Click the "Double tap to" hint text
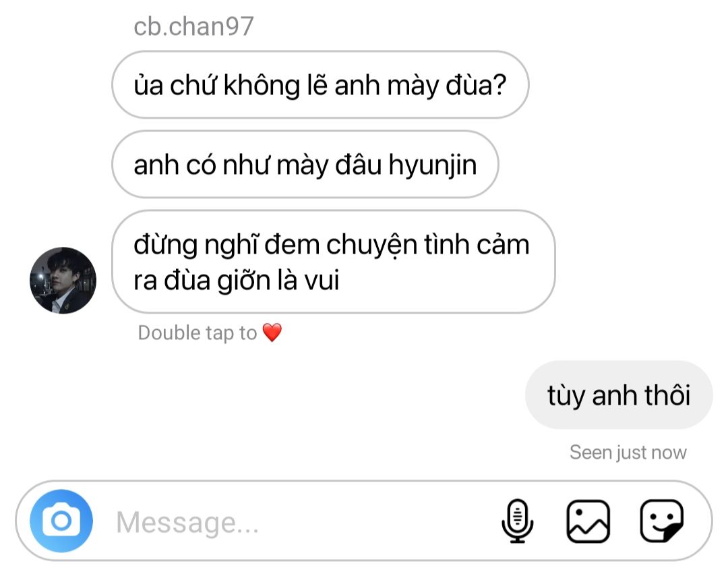The width and height of the screenshot is (728, 576). 198,333
